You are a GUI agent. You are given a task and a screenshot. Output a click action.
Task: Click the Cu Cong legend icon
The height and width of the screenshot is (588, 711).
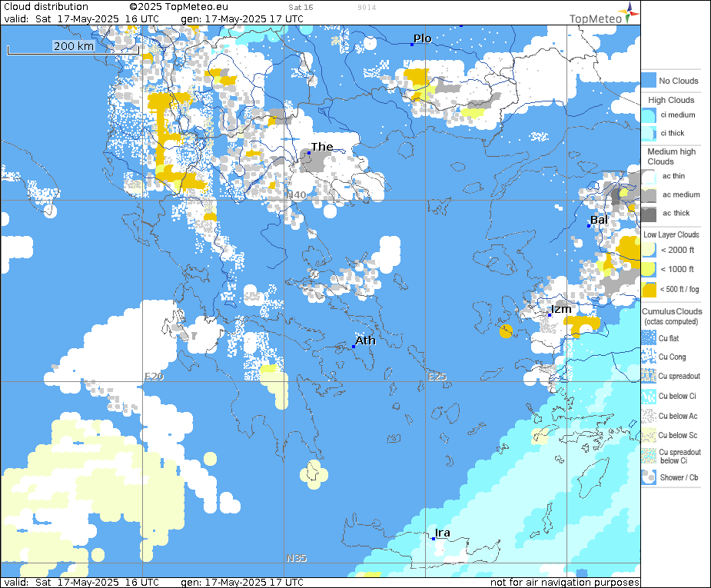point(649,357)
